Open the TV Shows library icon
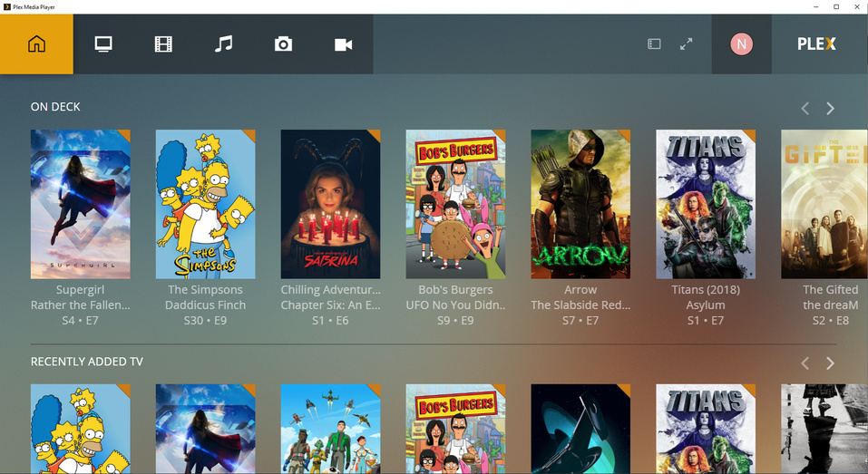 (103, 44)
